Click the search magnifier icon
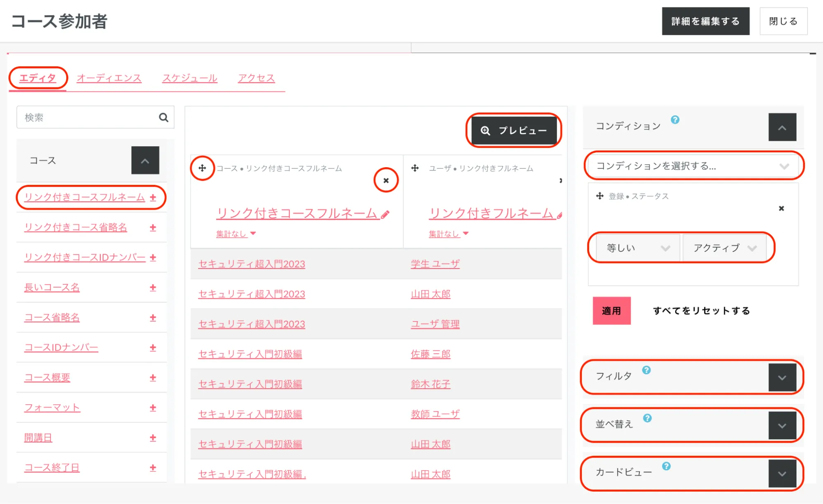Screen dimensions: 823x504 click(x=163, y=118)
